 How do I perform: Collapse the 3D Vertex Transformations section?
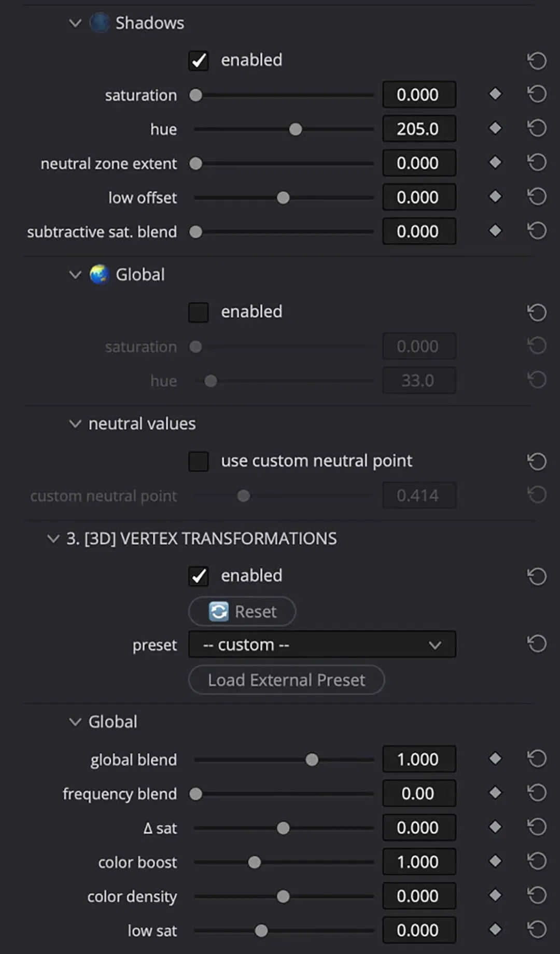tap(53, 538)
